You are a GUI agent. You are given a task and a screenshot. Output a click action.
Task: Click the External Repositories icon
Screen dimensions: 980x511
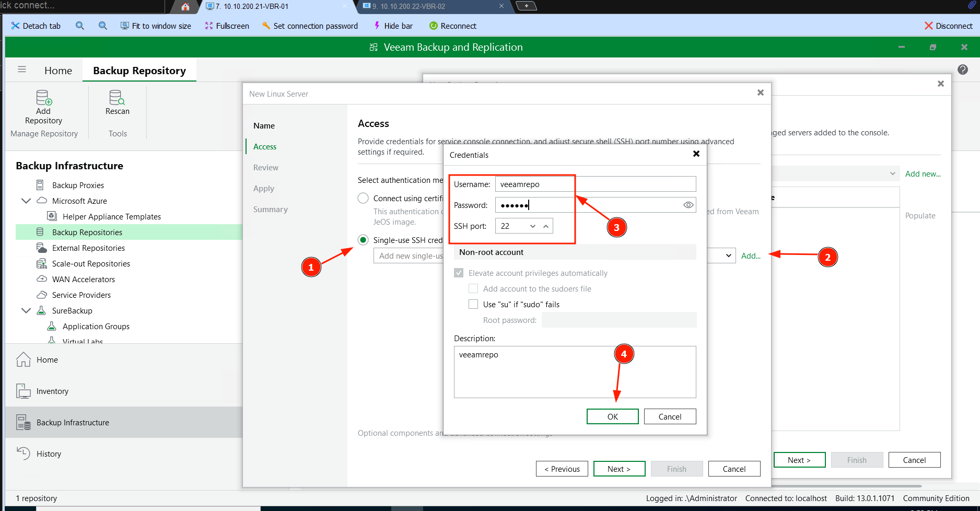42,248
